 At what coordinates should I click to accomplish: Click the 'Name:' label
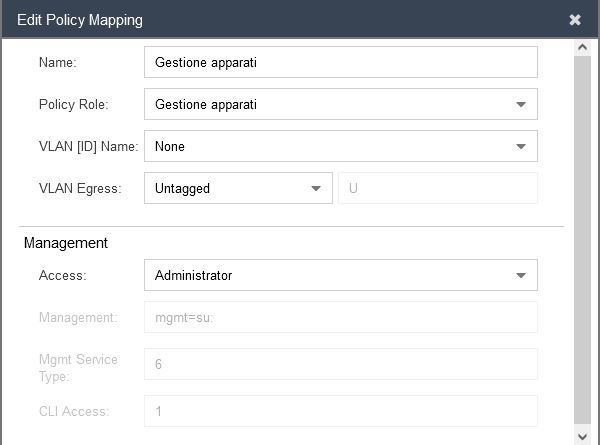[58, 62]
